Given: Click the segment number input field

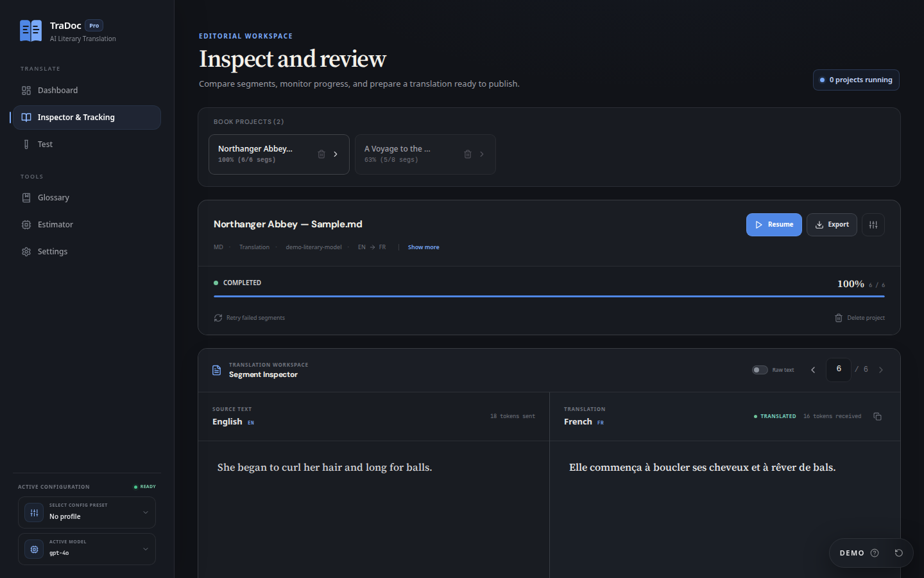Looking at the screenshot, I should point(839,369).
